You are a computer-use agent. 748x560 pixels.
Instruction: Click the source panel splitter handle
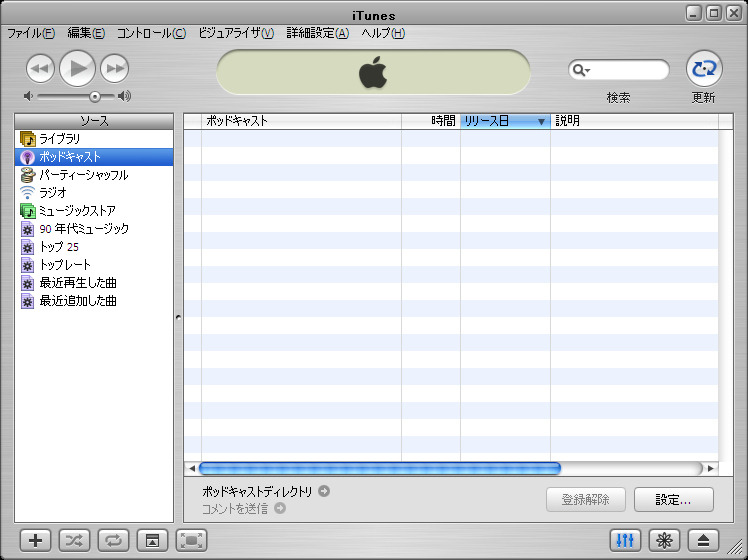(x=178, y=317)
